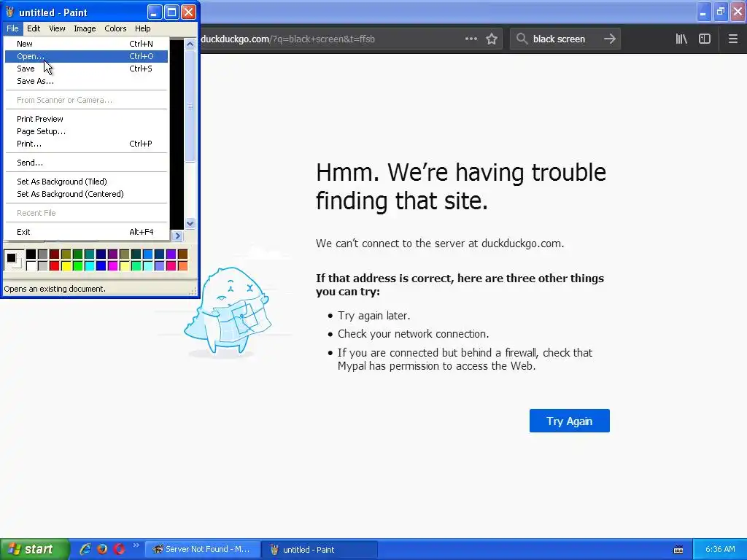Open the View menu in Paint
The height and width of the screenshot is (560, 747).
click(57, 28)
